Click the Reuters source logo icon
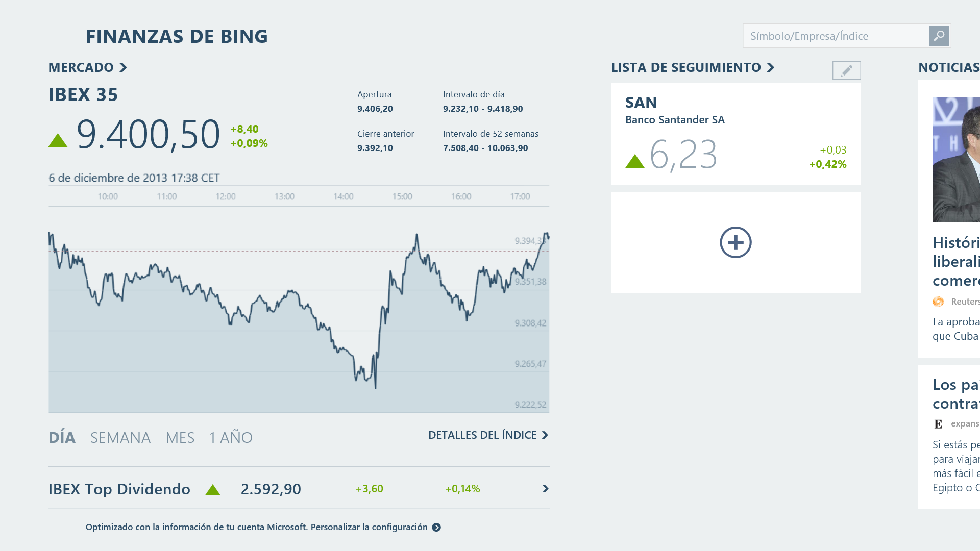The height and width of the screenshot is (551, 980). 938,302
